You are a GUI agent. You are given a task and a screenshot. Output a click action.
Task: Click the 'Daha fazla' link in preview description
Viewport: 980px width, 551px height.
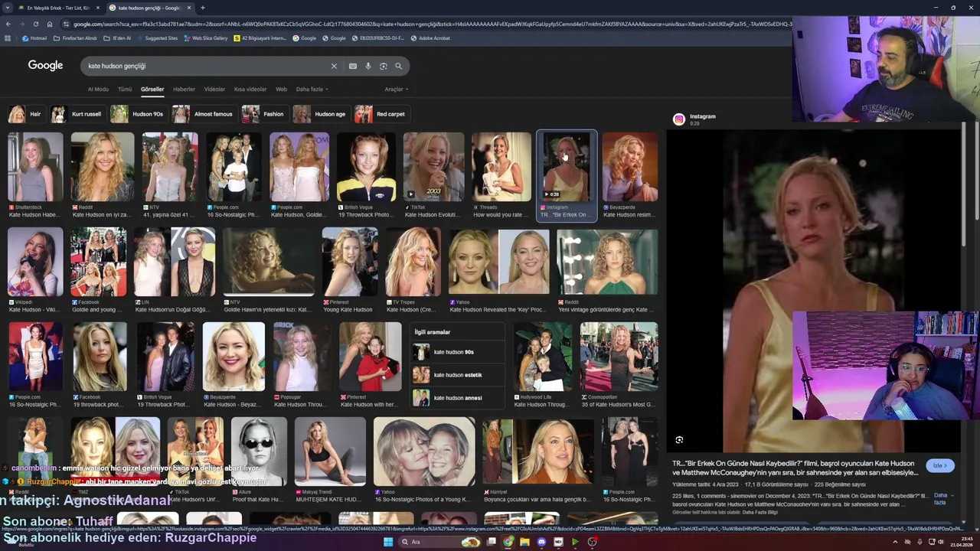pyautogui.click(x=940, y=498)
